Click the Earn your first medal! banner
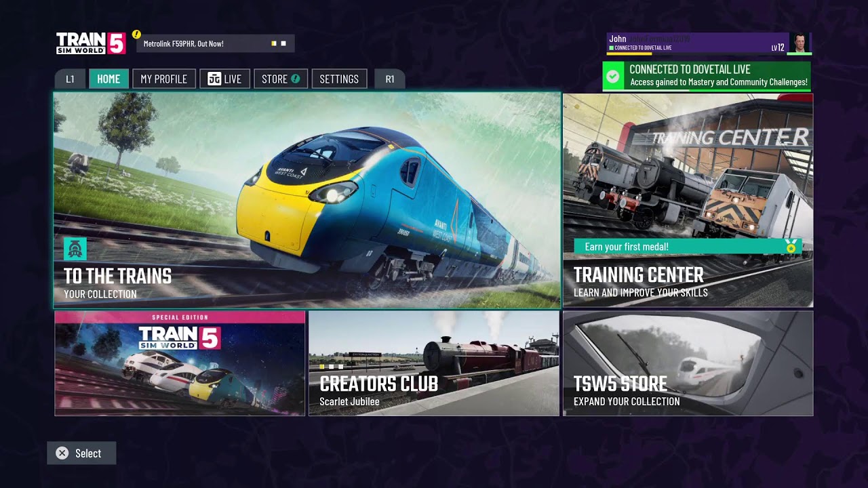The height and width of the screenshot is (488, 868). point(688,247)
